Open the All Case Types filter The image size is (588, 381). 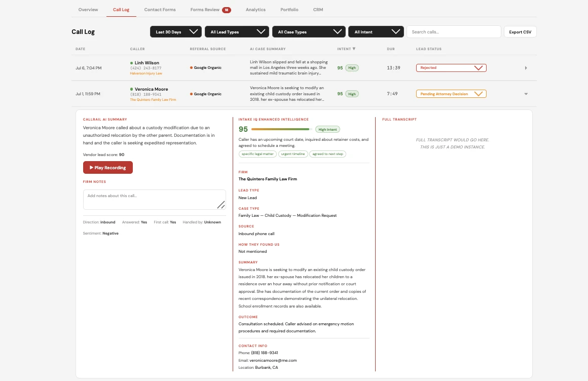pyautogui.click(x=309, y=32)
